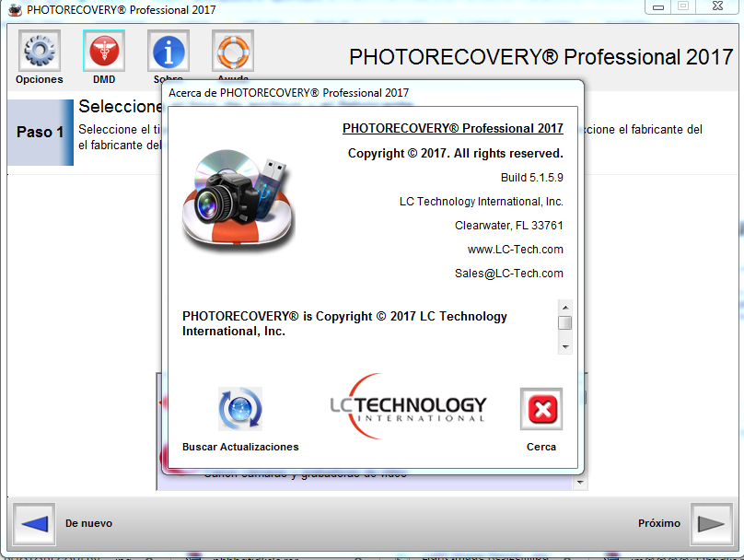Click the DMD label text
The height and width of the screenshot is (560, 744).
click(x=104, y=79)
